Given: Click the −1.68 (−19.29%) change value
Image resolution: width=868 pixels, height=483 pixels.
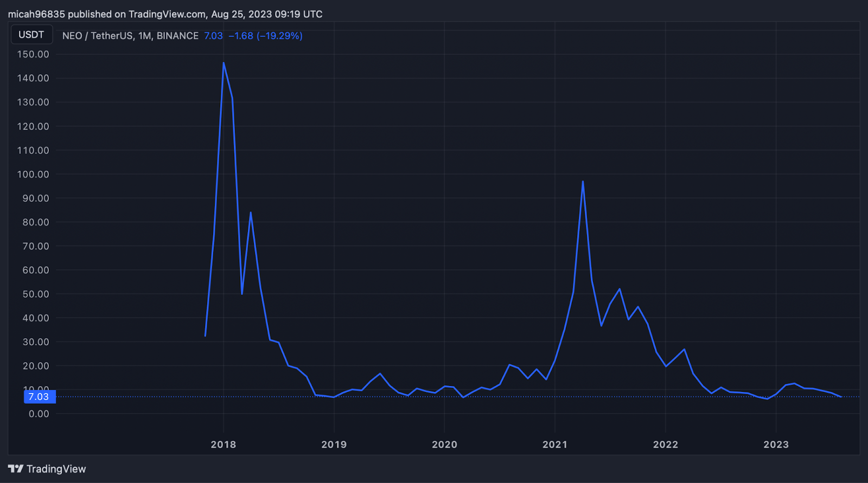Looking at the screenshot, I should pyautogui.click(x=265, y=36).
